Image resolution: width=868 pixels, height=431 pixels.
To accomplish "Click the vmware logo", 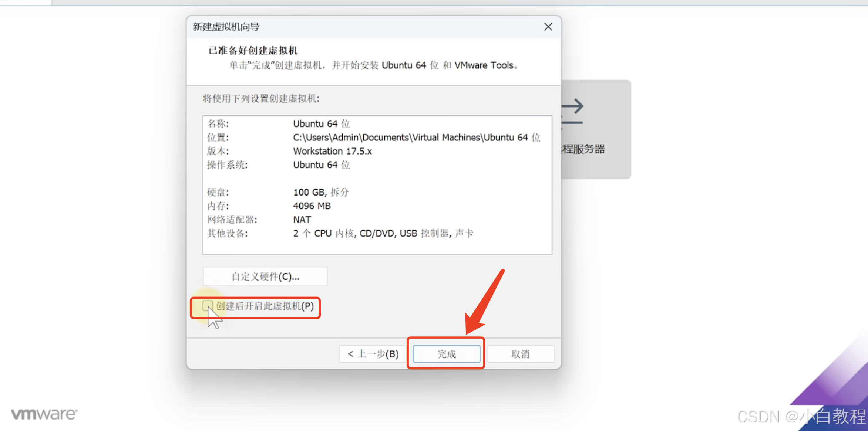I will coord(44,414).
